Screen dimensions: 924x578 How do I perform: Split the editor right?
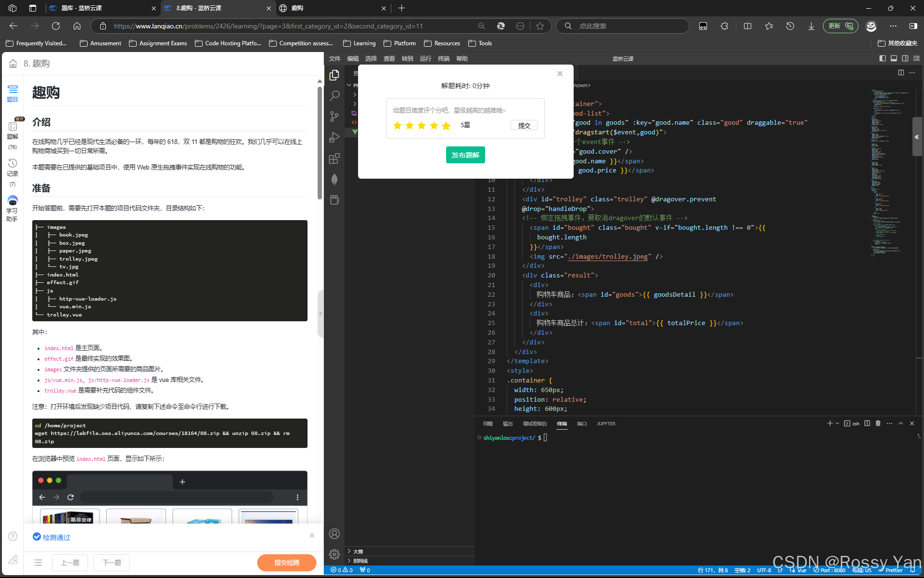point(900,73)
